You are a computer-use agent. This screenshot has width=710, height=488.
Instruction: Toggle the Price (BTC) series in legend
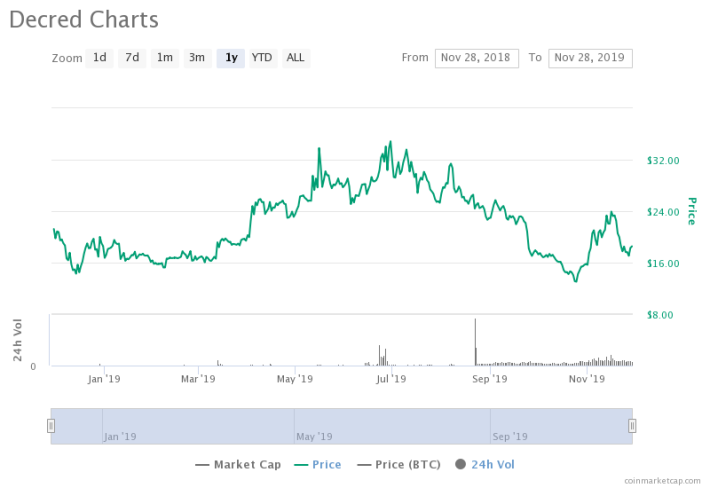pyautogui.click(x=398, y=464)
